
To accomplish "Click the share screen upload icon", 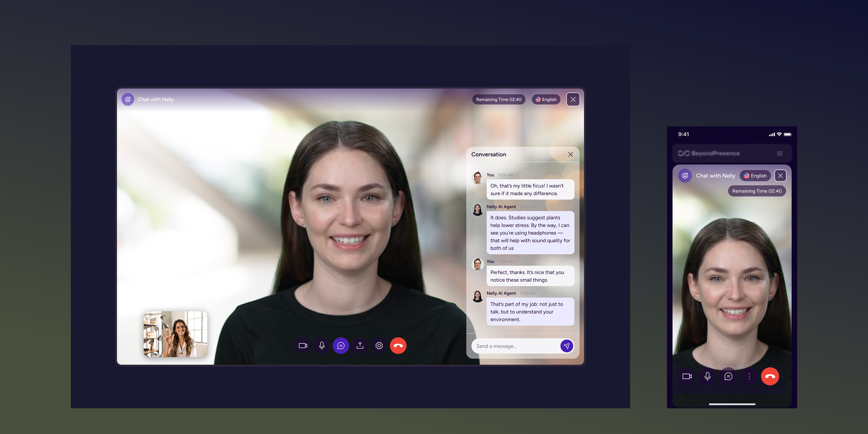I will [360, 345].
